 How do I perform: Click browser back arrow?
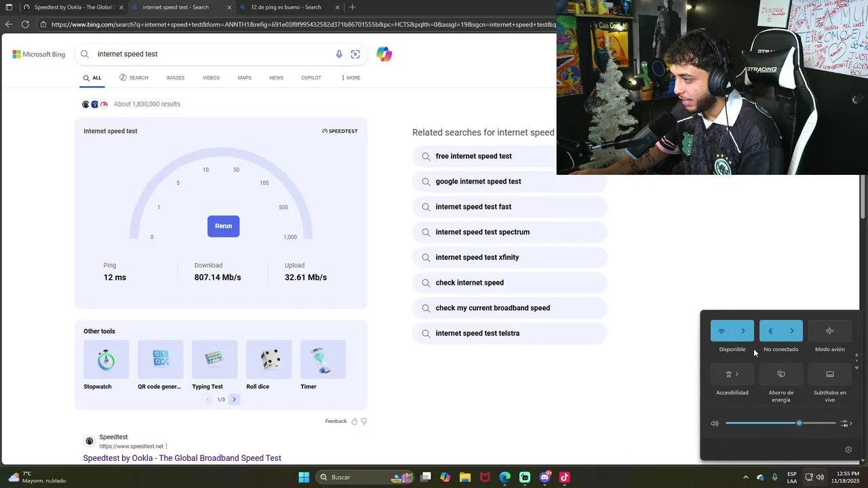pos(9,24)
